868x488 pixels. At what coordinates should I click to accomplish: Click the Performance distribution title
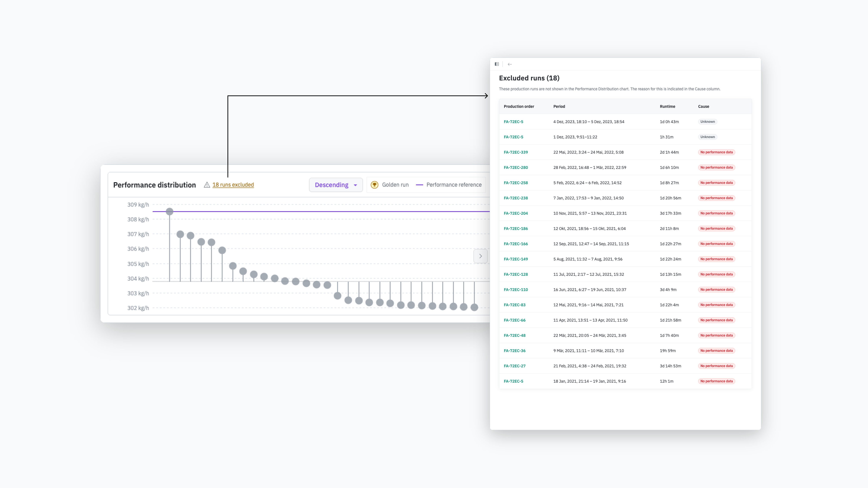tap(154, 185)
